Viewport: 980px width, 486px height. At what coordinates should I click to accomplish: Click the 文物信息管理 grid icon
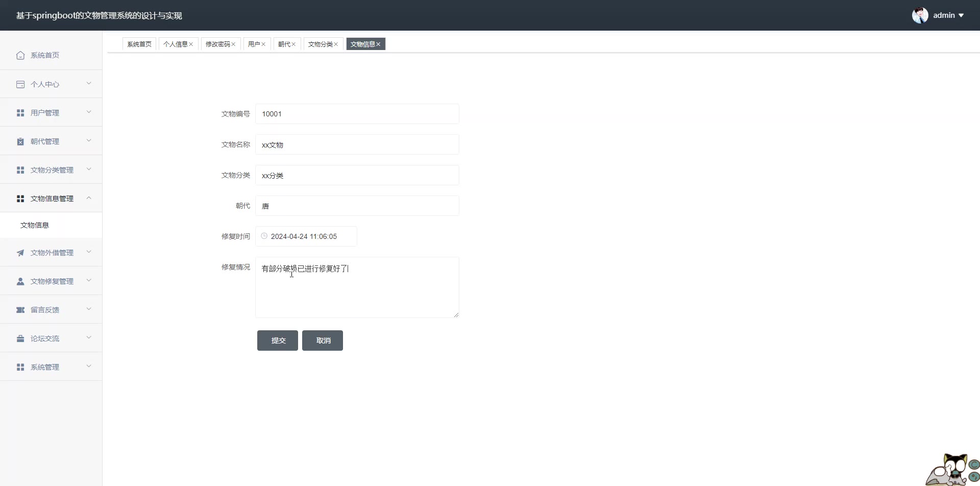pos(20,199)
